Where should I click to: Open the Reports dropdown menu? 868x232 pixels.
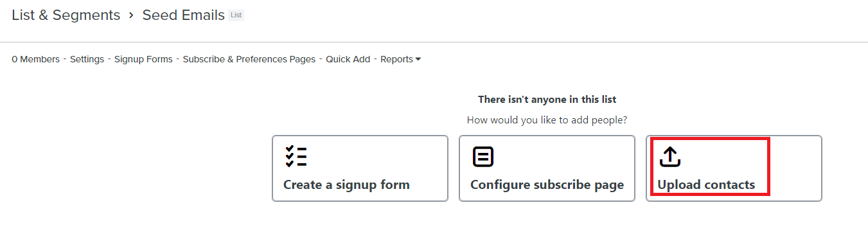click(400, 59)
